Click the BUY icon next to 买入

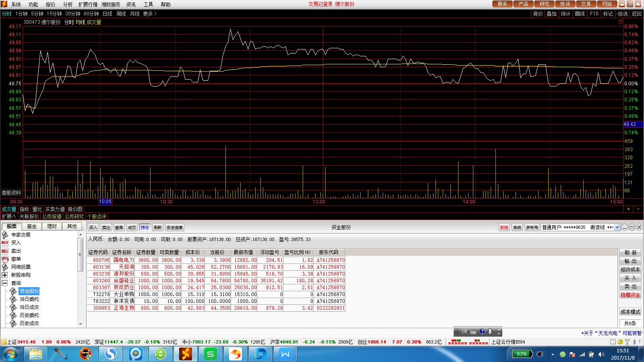[x=5, y=243]
